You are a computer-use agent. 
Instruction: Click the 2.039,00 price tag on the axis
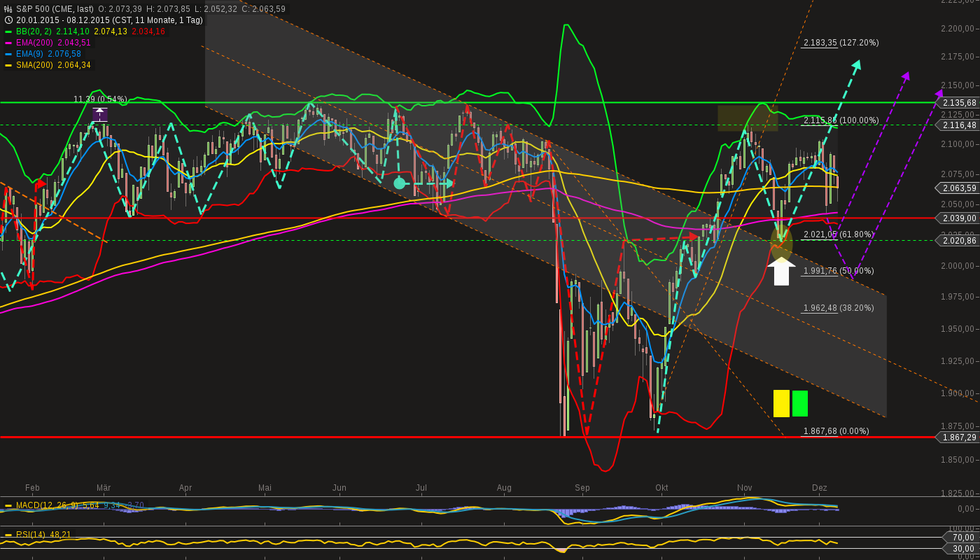pos(956,218)
